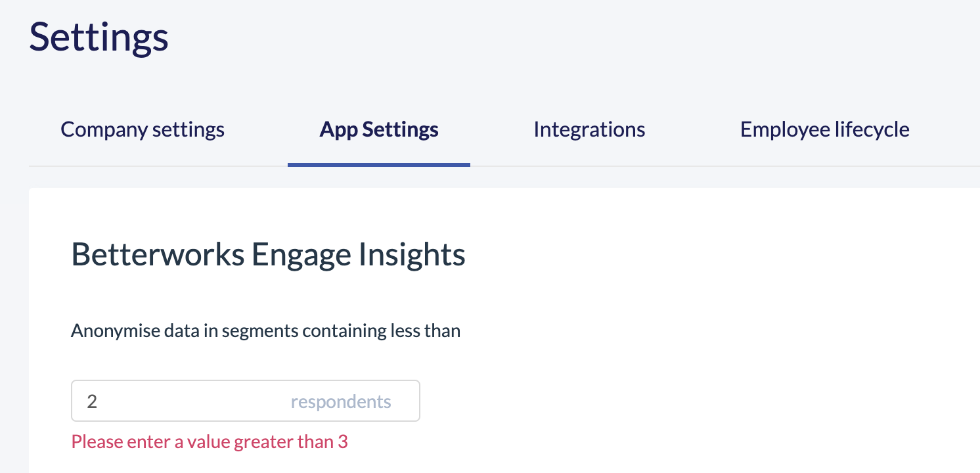Switch to the Company settings tab
This screenshot has width=980, height=473.
pos(143,129)
